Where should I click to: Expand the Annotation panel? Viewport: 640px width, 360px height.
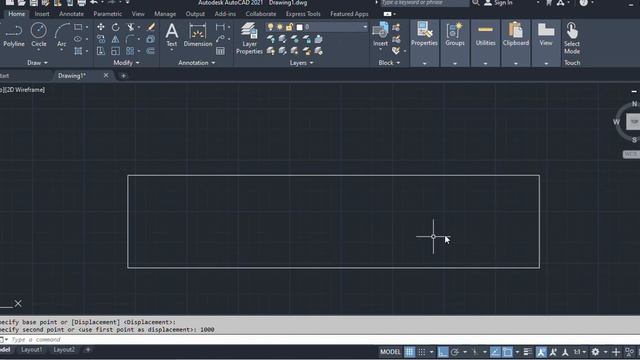click(196, 63)
